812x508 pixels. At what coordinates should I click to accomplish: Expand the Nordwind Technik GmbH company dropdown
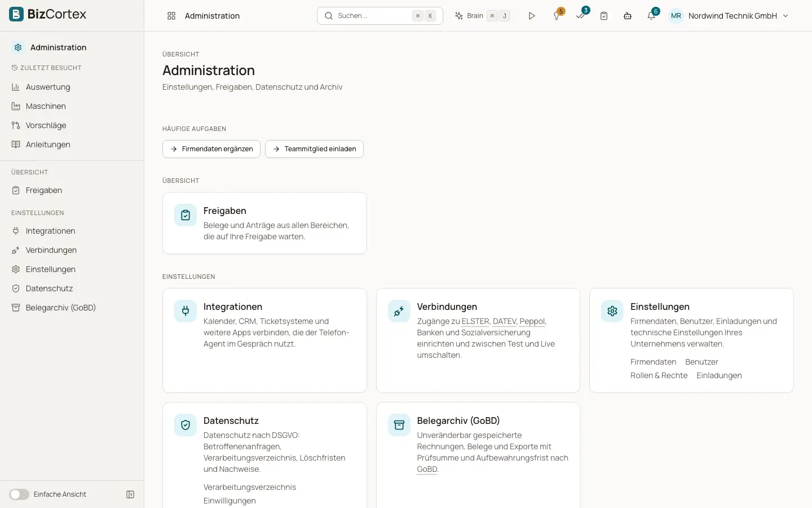(x=738, y=16)
